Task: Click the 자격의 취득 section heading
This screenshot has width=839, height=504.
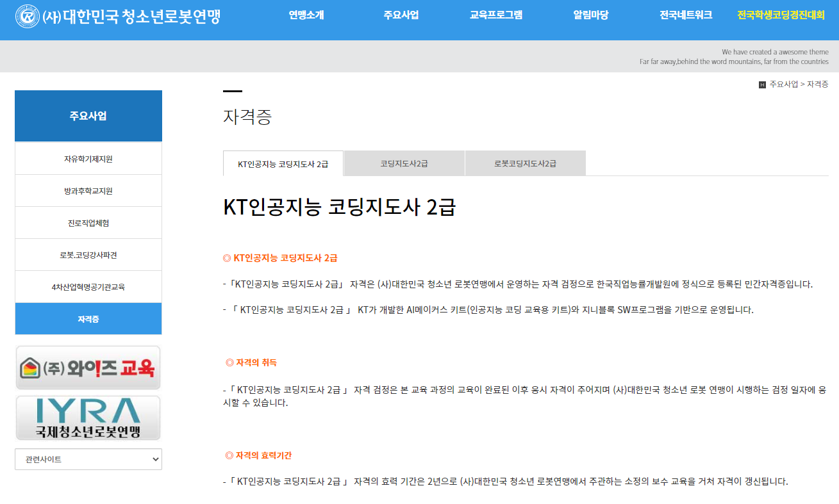Action: point(251,362)
